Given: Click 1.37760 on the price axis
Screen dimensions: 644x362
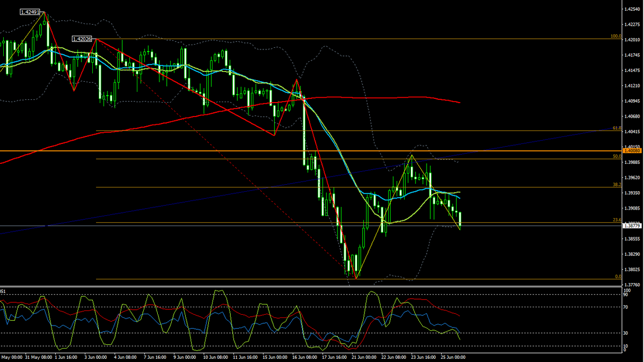Looking at the screenshot, I should tap(632, 285).
